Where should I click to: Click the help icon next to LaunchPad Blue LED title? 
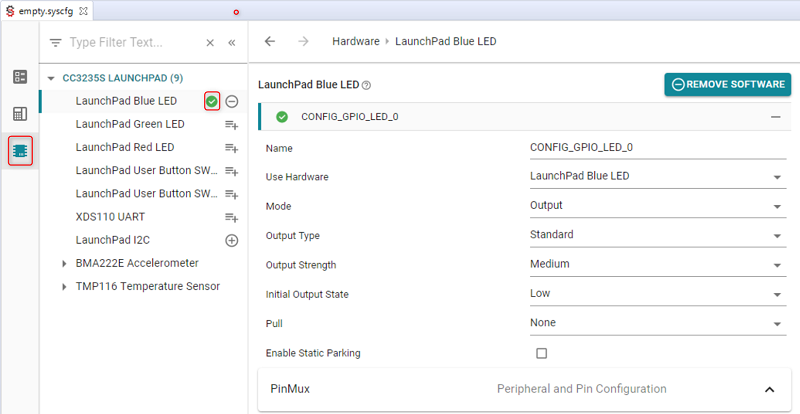pyautogui.click(x=366, y=86)
